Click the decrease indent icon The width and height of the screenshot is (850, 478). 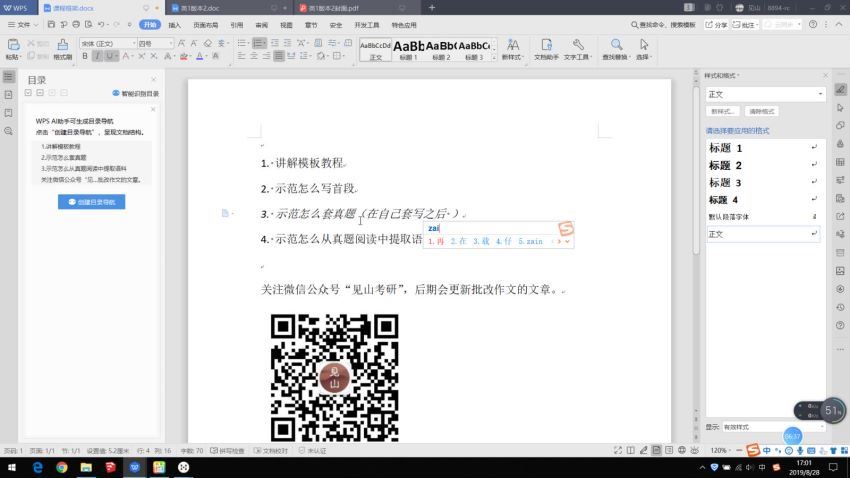click(x=275, y=43)
